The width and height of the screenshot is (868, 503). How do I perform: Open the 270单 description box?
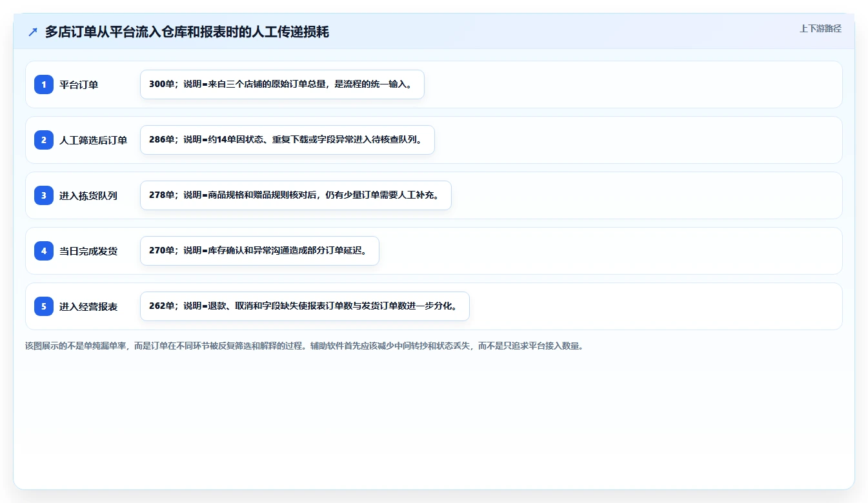[x=259, y=251]
